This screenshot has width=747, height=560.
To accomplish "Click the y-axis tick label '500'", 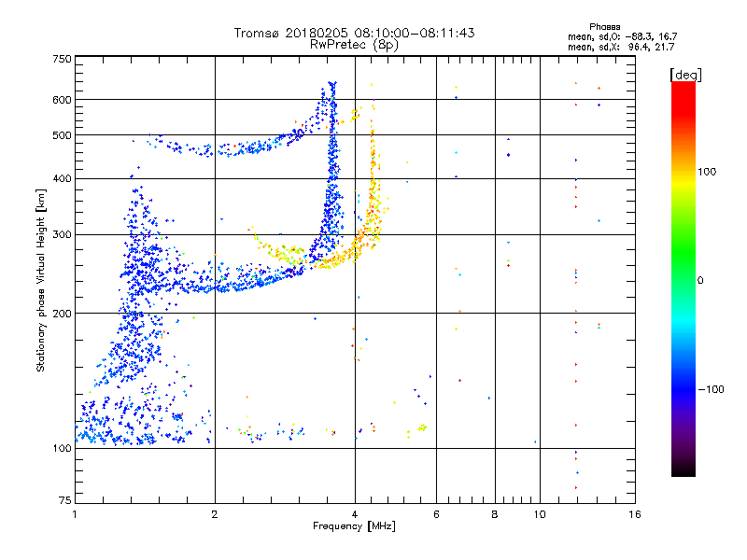I will (63, 135).
